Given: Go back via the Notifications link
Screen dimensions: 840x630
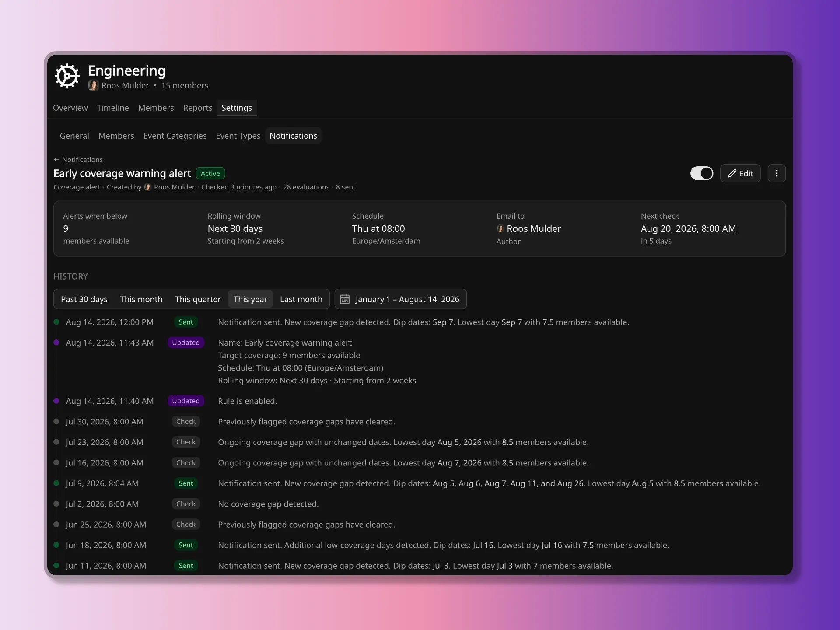Looking at the screenshot, I should pos(78,160).
